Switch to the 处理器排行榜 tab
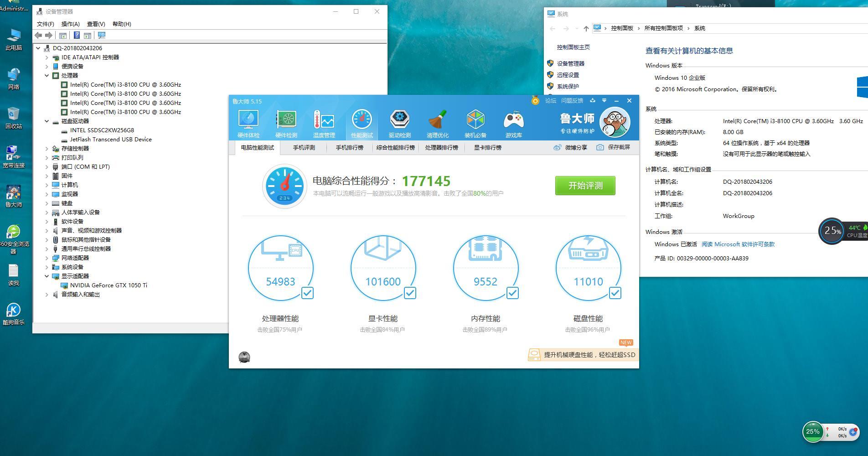 [x=441, y=147]
